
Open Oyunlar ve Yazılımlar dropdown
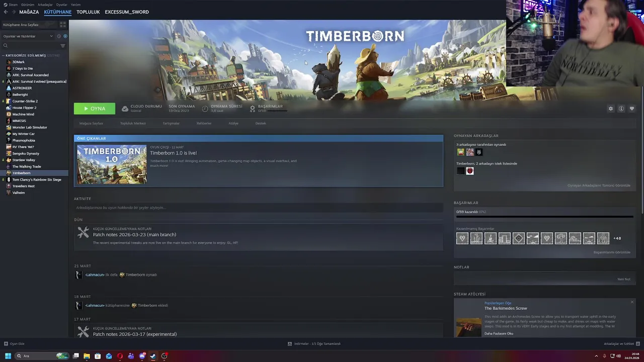28,36
